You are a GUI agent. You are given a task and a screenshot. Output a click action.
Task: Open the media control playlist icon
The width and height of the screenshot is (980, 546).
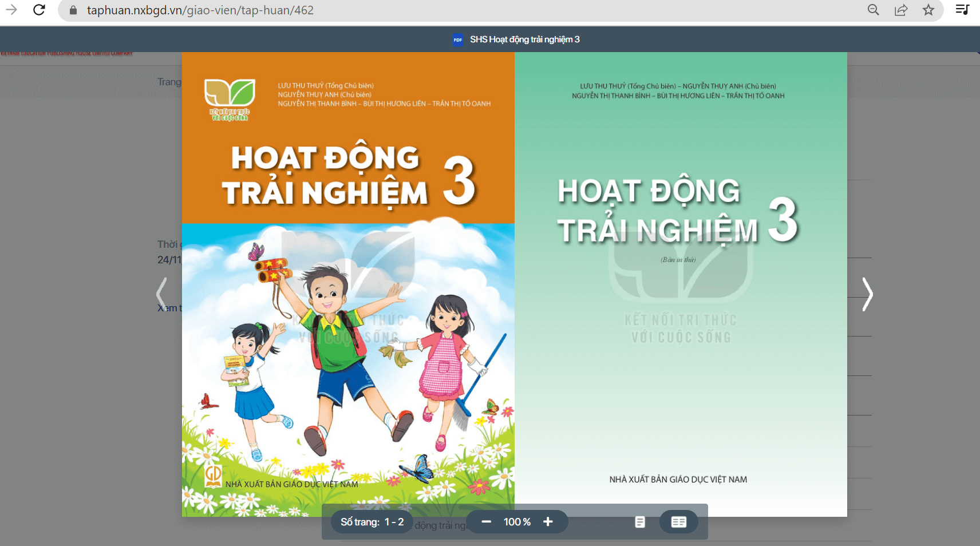(x=962, y=10)
